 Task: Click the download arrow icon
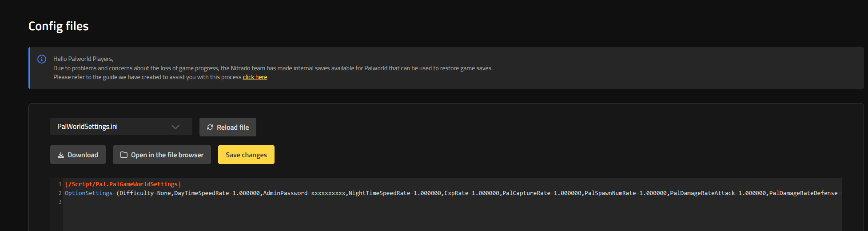(x=61, y=155)
